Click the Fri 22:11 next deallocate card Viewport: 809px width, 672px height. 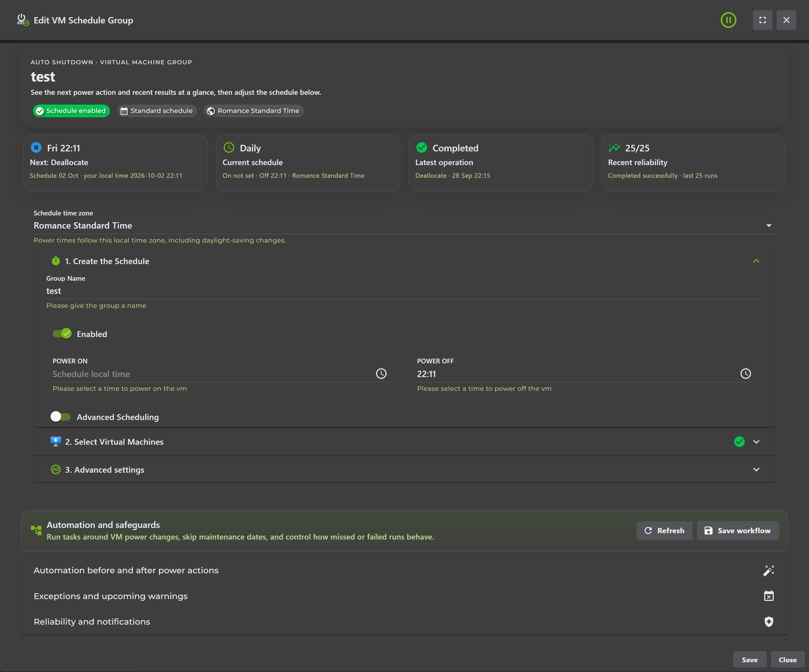[115, 163]
